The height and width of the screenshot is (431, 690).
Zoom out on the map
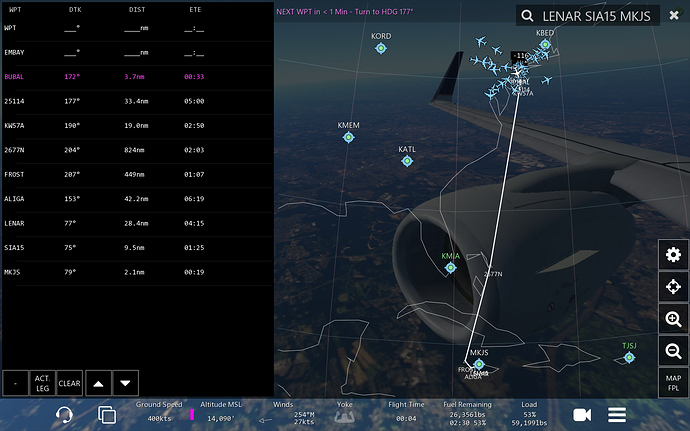point(673,351)
